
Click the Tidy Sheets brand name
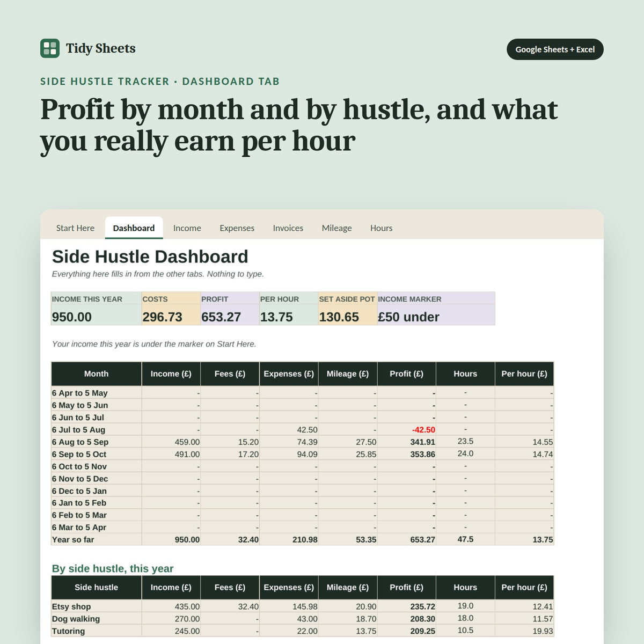pos(101,48)
